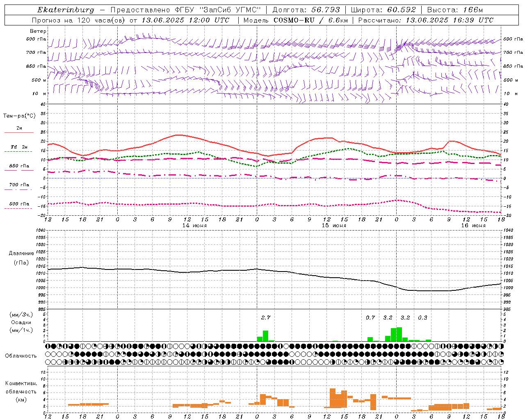This screenshot has height=420, width=525.
Task: Click the "(мм/1ч.)" precipitation unit label
Action: click(21, 330)
